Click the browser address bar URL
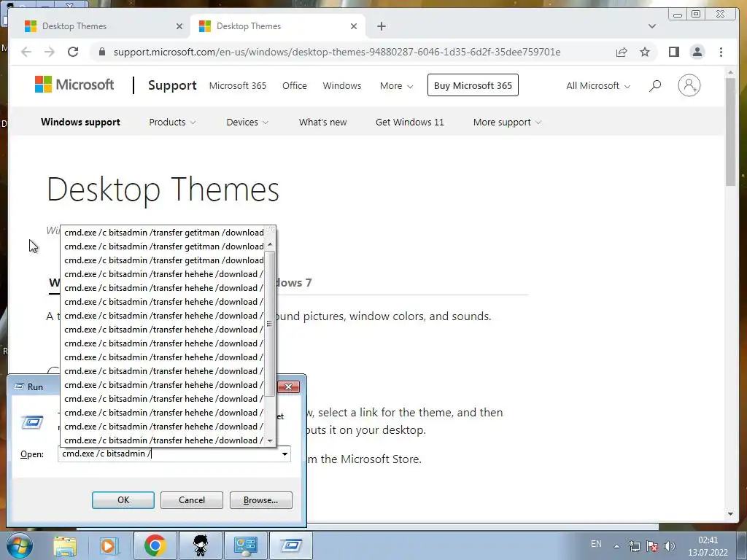Viewport: 747px width, 560px height. click(x=337, y=52)
